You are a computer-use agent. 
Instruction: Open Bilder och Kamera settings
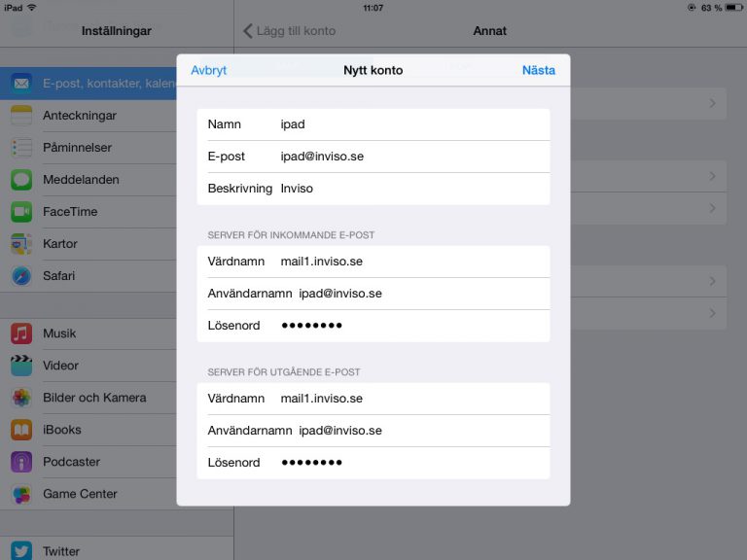click(x=94, y=398)
